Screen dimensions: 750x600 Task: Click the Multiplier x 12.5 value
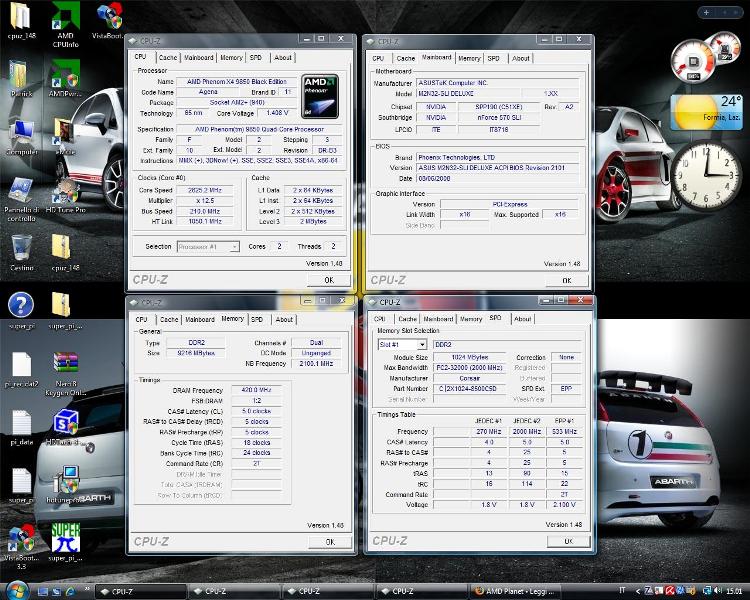[205, 200]
